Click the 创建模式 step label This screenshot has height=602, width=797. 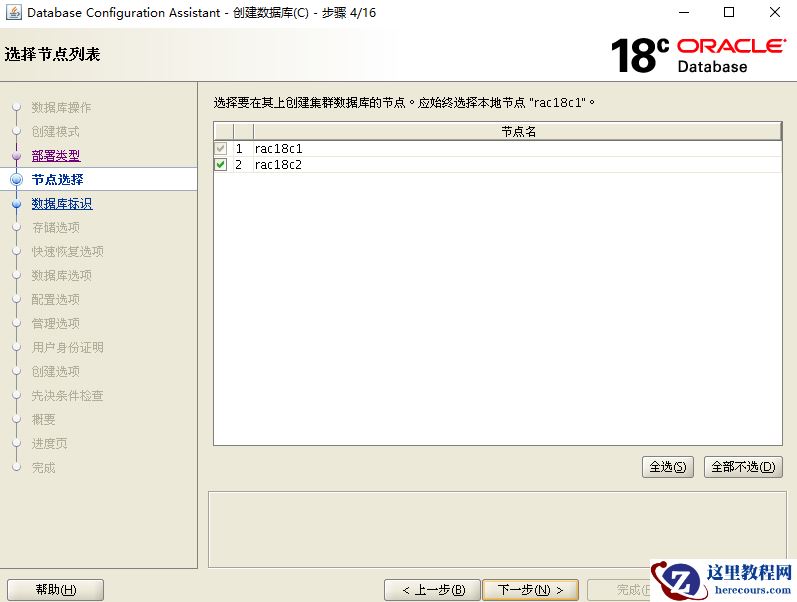(x=55, y=131)
